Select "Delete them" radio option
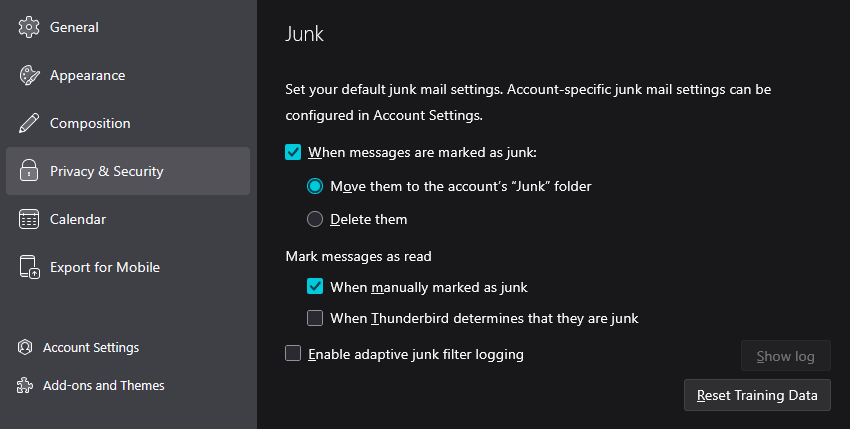Viewport: 850px width, 429px height. click(x=315, y=219)
